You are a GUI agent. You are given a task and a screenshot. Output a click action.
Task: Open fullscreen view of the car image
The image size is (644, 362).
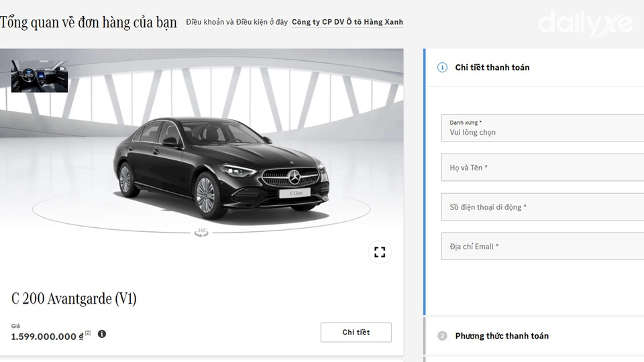(380, 252)
